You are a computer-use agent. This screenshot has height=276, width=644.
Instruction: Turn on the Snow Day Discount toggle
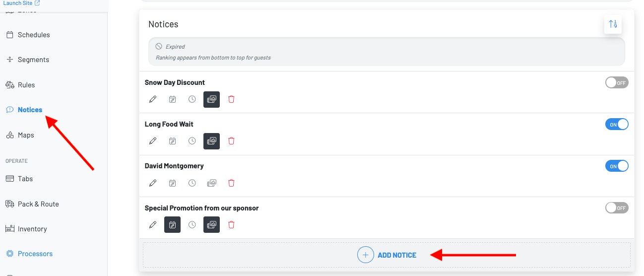tap(617, 83)
